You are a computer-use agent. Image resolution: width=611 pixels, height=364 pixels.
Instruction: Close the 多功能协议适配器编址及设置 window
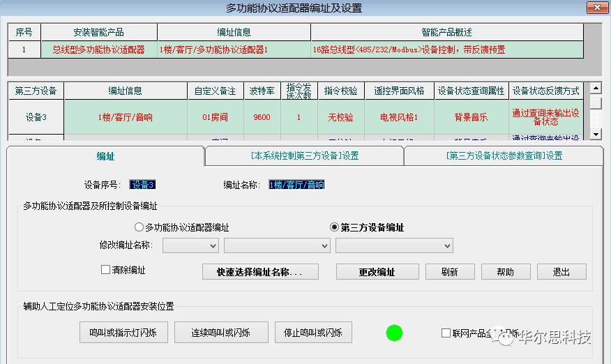(595, 8)
